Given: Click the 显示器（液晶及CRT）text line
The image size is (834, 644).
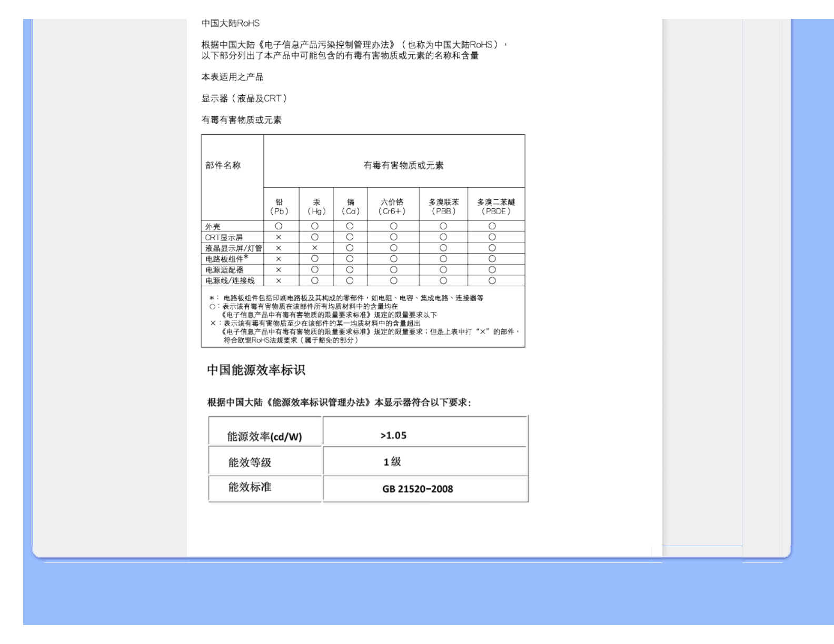Looking at the screenshot, I should click(244, 99).
